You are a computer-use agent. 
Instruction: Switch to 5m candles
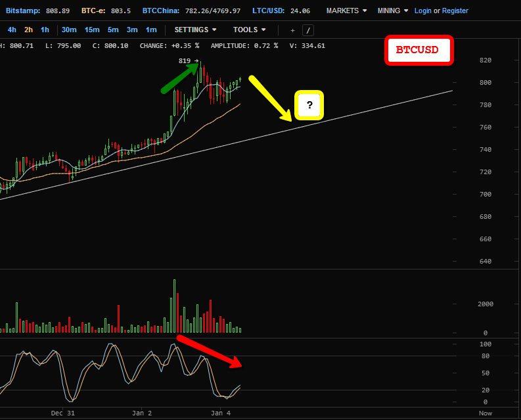pyautogui.click(x=113, y=30)
